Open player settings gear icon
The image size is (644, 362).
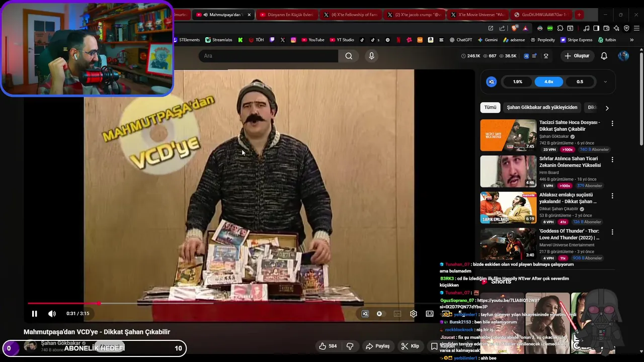click(x=414, y=314)
